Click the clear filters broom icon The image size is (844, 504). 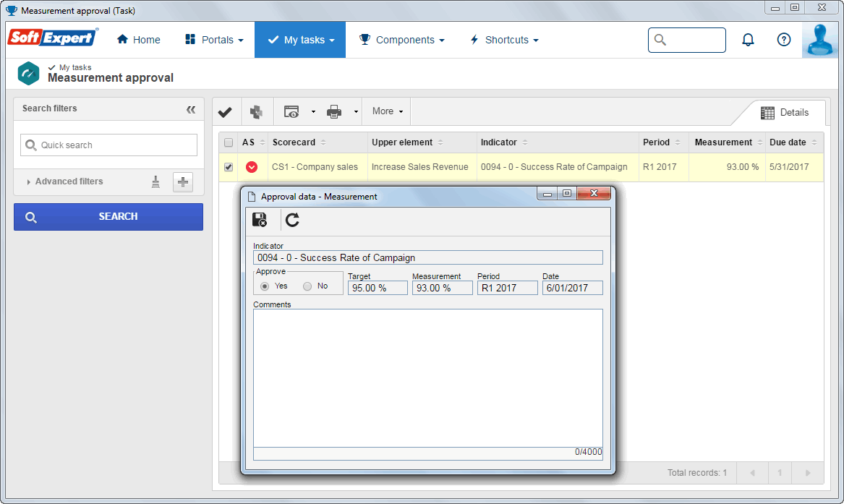point(155,181)
